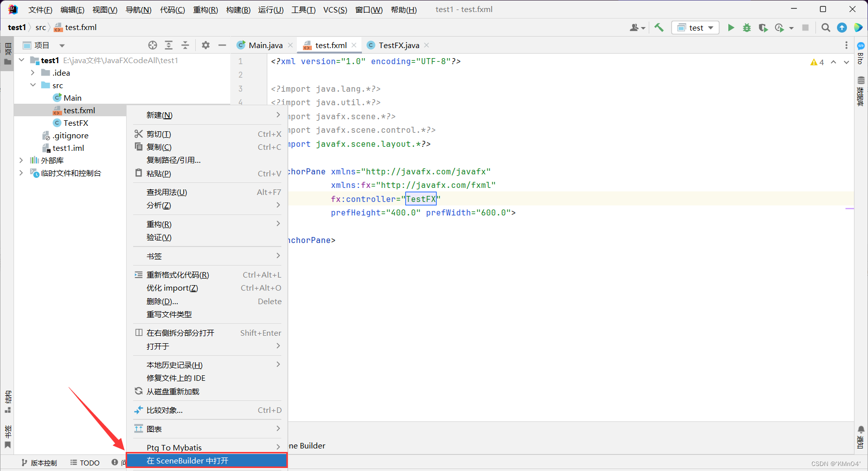Screen dimensions: 868x471
Task: Open the Version Control tool window button
Action: (39, 462)
